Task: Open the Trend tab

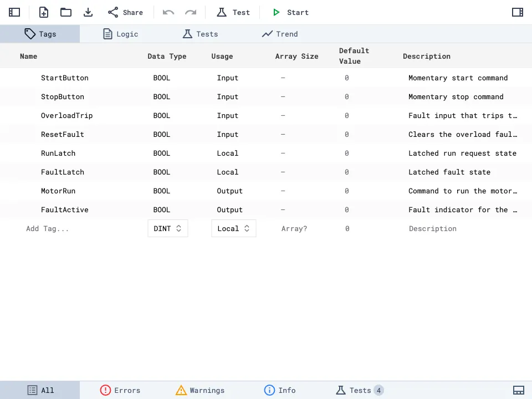Action: (279, 34)
